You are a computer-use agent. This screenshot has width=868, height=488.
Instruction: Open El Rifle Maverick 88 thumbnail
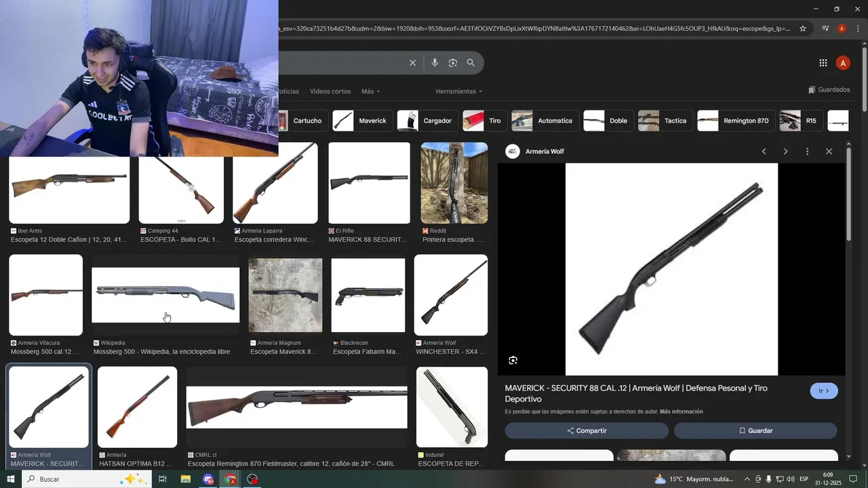[370, 183]
